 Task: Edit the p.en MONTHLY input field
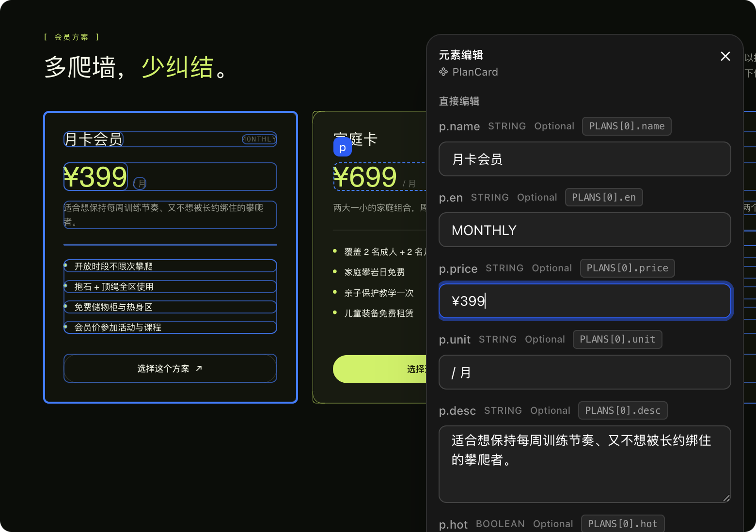(584, 230)
